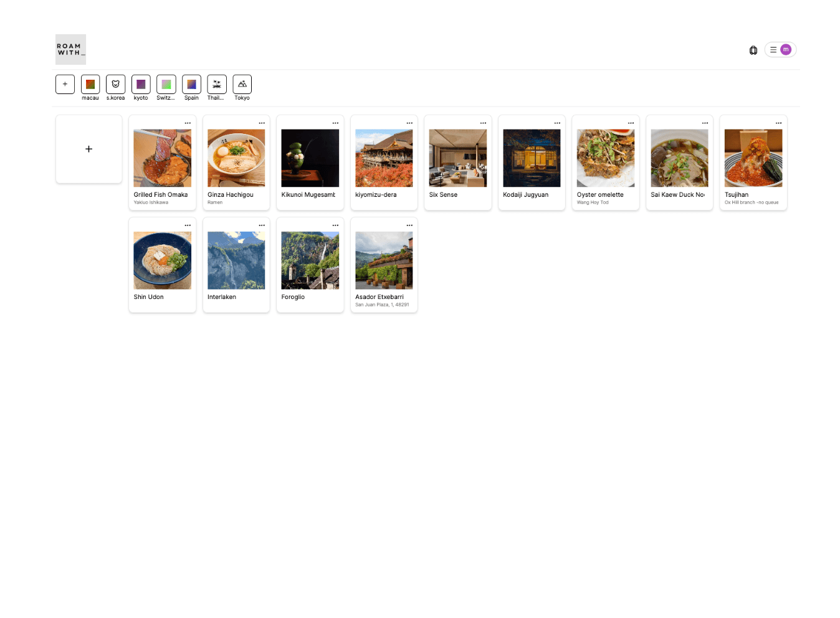
Task: Click the San Juan Plaza address
Action: coord(382,305)
